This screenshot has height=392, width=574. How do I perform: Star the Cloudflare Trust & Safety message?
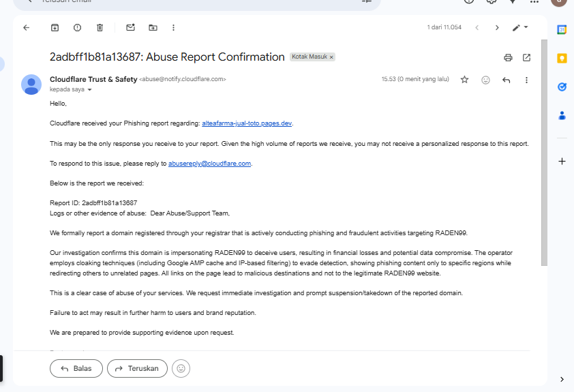(464, 80)
